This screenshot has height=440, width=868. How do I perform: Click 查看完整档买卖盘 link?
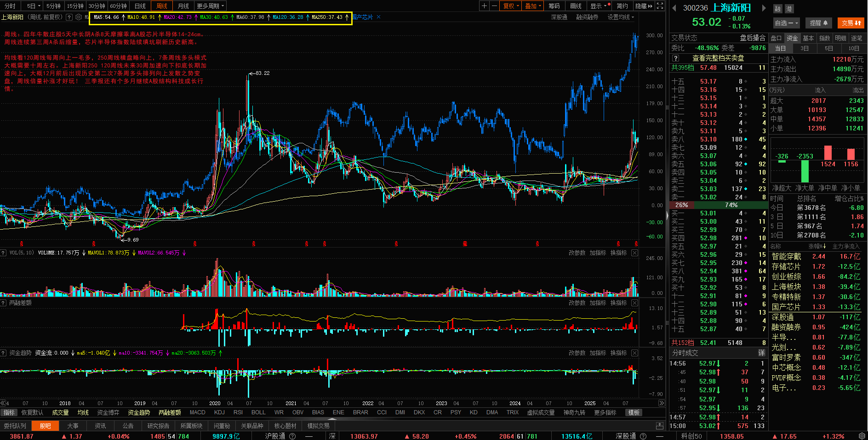pyautogui.click(x=718, y=58)
